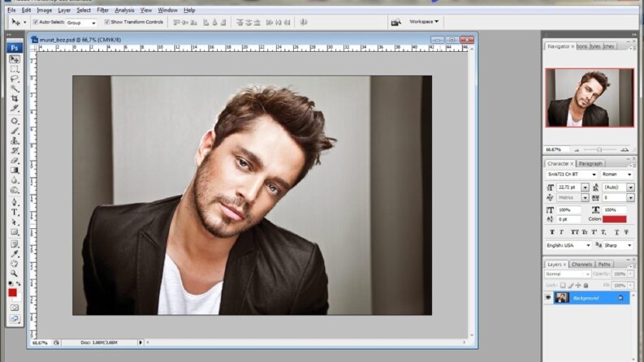644x362 pixels.
Task: Select the Eraser tool
Action: (x=15, y=161)
